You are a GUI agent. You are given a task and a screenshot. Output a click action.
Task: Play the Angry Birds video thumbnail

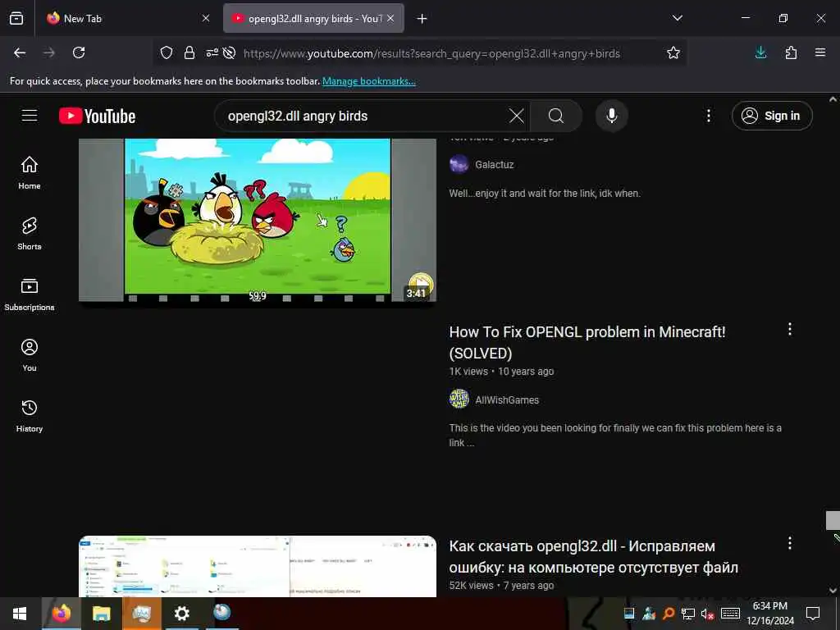pos(257,220)
